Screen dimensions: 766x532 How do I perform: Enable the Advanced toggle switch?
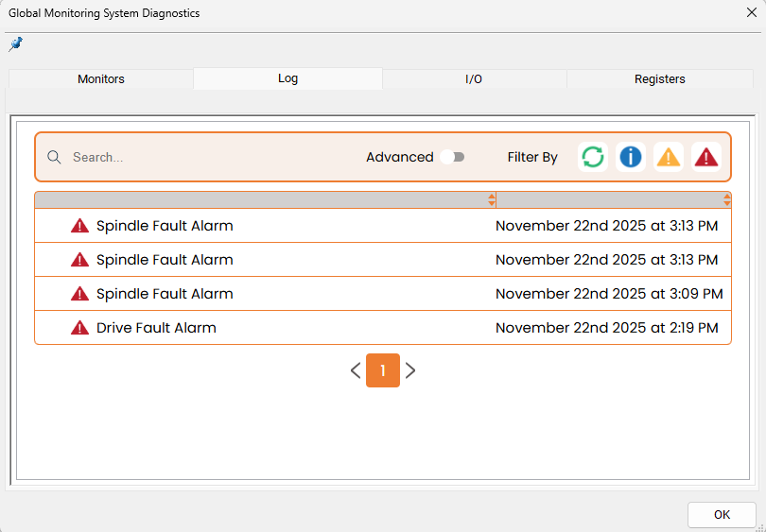click(x=453, y=157)
